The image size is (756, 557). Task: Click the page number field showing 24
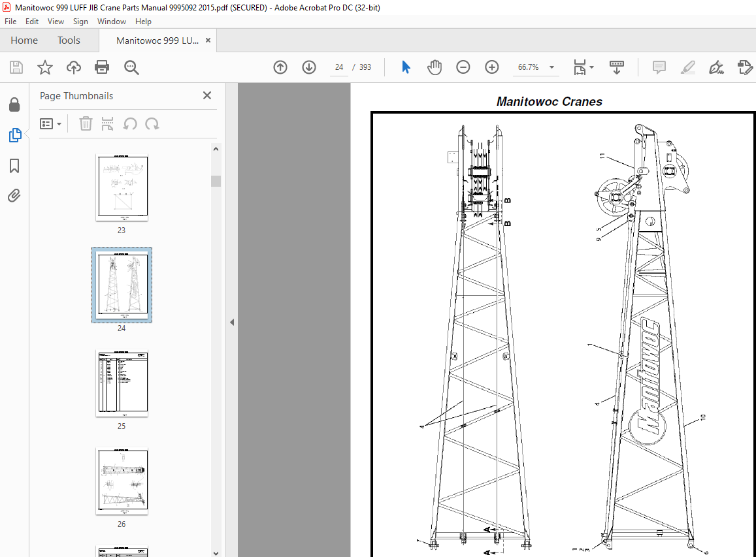(339, 67)
